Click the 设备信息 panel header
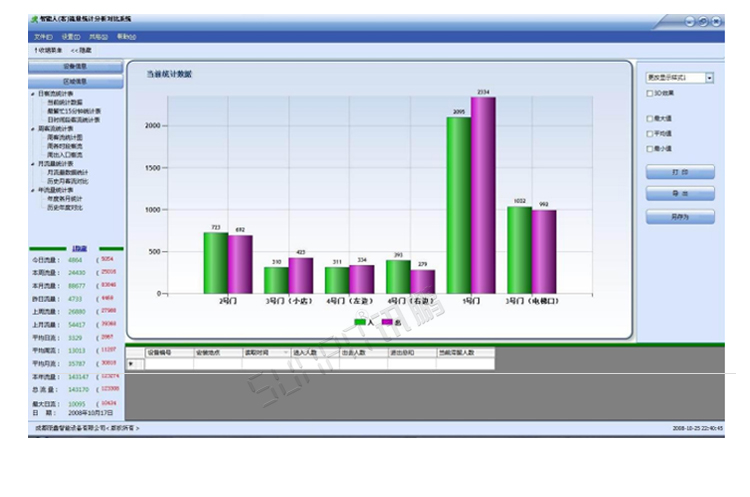Viewport: 750px width, 497px height. pyautogui.click(x=75, y=67)
